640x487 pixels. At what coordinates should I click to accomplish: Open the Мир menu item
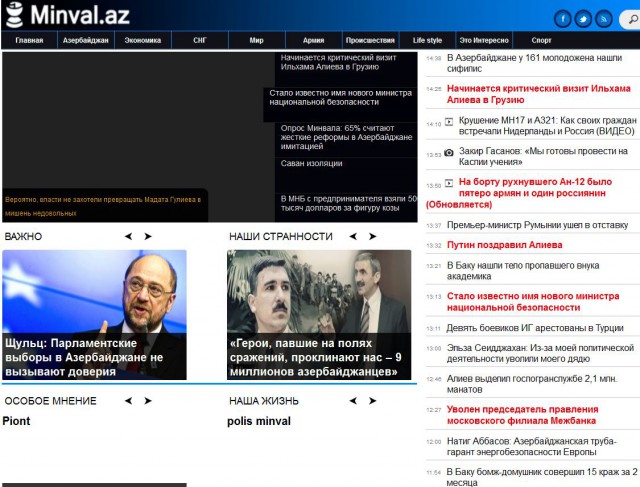pos(257,40)
